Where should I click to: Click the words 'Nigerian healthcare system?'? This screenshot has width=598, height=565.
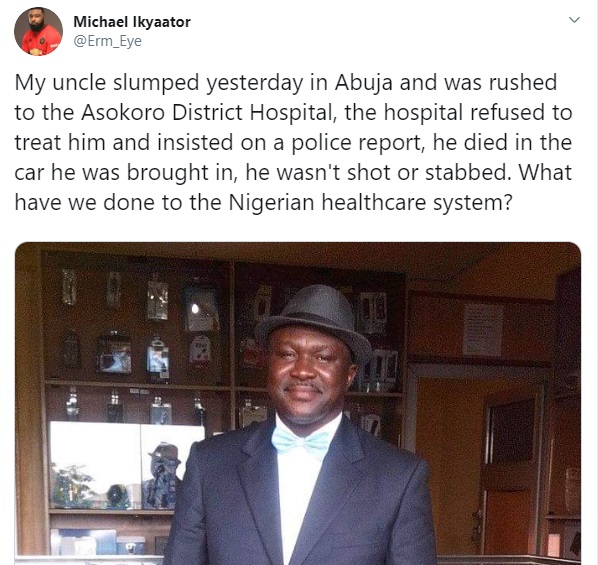pyautogui.click(x=370, y=202)
